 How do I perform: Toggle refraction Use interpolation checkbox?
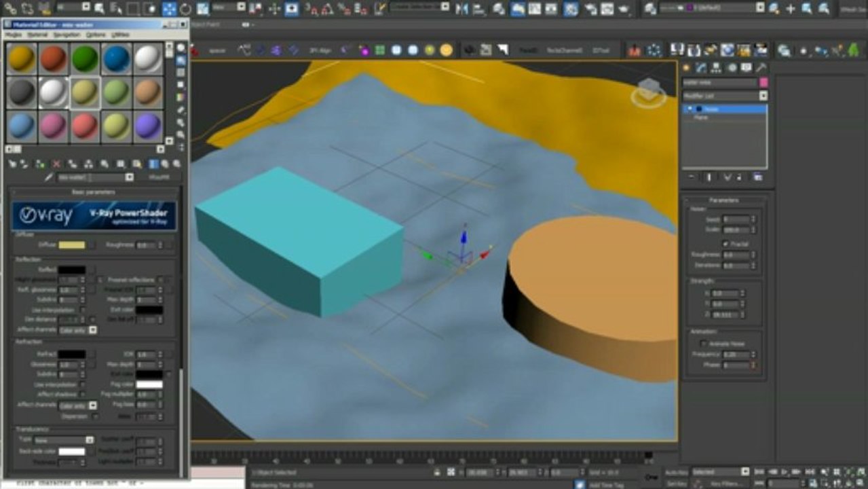pyautogui.click(x=82, y=384)
